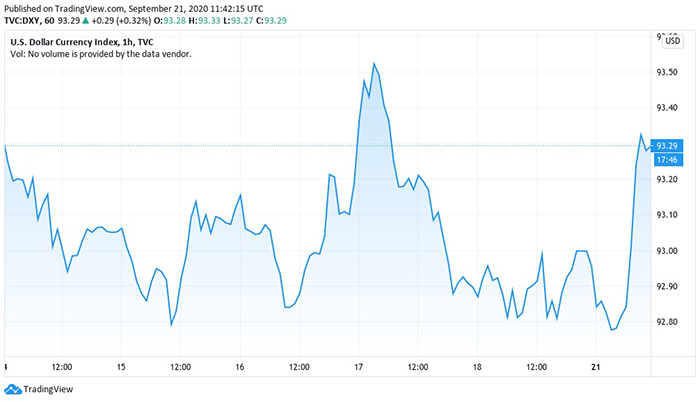Image resolution: width=700 pixels, height=402 pixels.
Task: Click the 93.20 price axis label
Action: (x=668, y=180)
